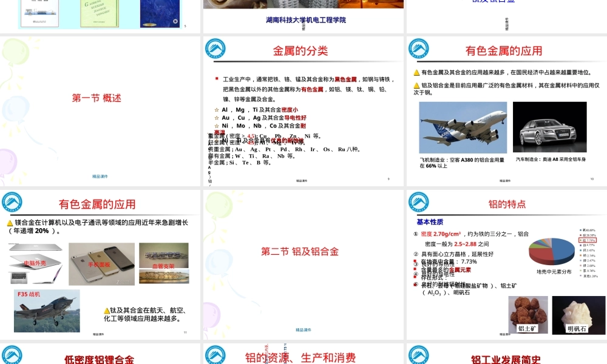
Task: Open the 低密度铝锂合金 slide thumbnail
Action: coord(100,354)
